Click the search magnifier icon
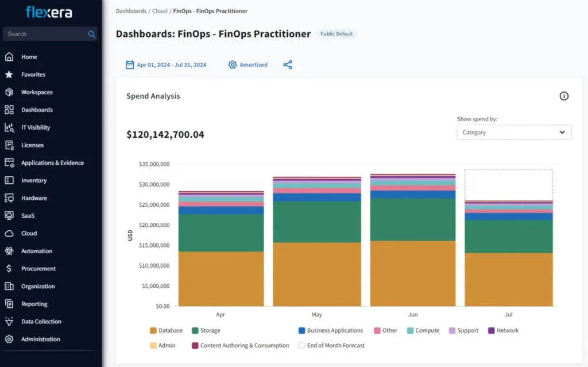This screenshot has height=367, width=588. pyautogui.click(x=91, y=34)
